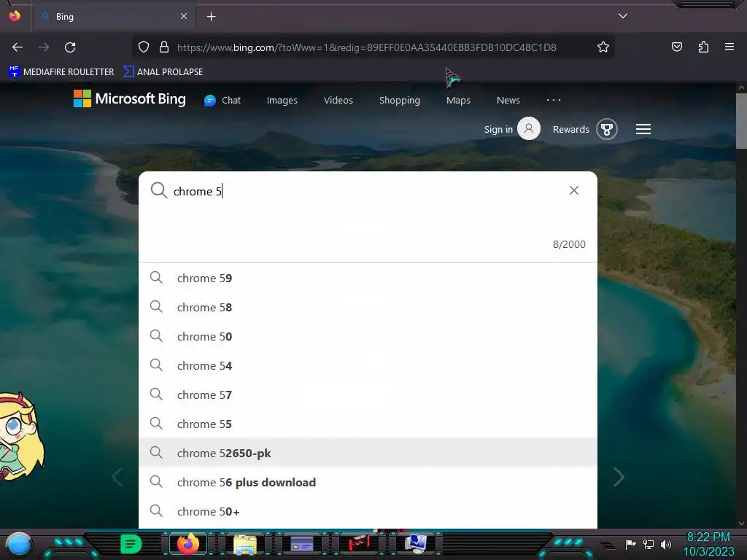Select suggestion chrome 54
Screen dimensions: 747x560
(x=368, y=366)
